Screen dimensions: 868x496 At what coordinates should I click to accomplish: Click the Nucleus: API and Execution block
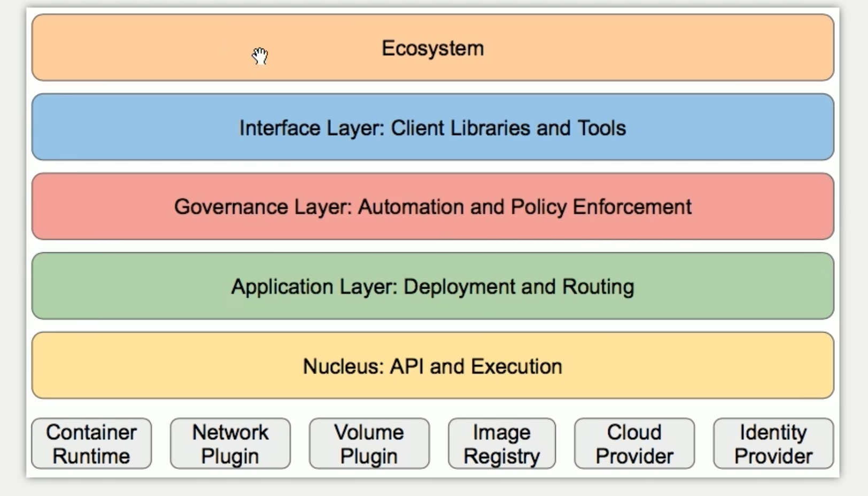point(433,366)
